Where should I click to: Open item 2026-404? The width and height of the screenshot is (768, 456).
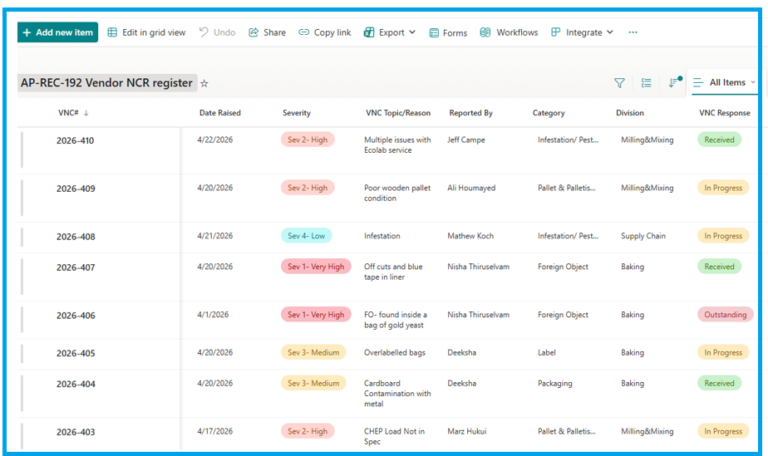[x=75, y=384]
